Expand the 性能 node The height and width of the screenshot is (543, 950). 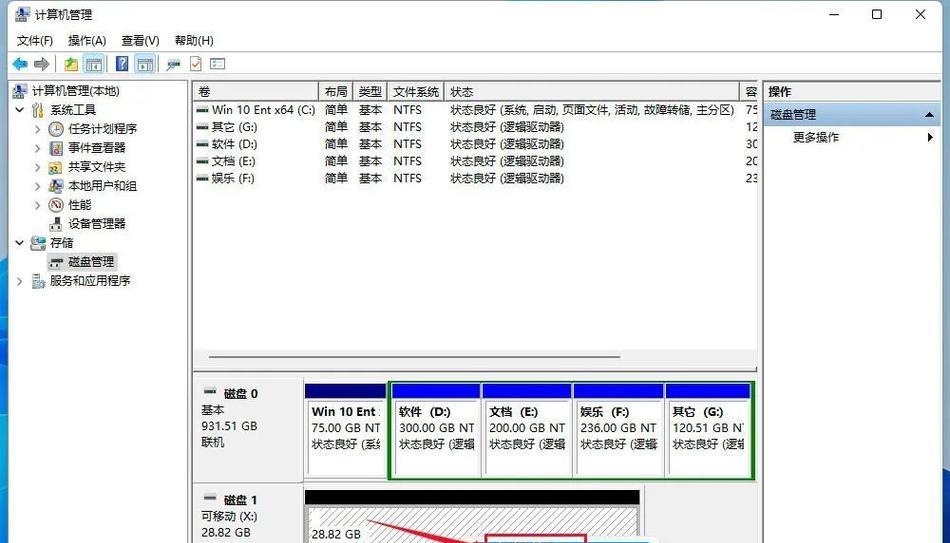point(38,205)
